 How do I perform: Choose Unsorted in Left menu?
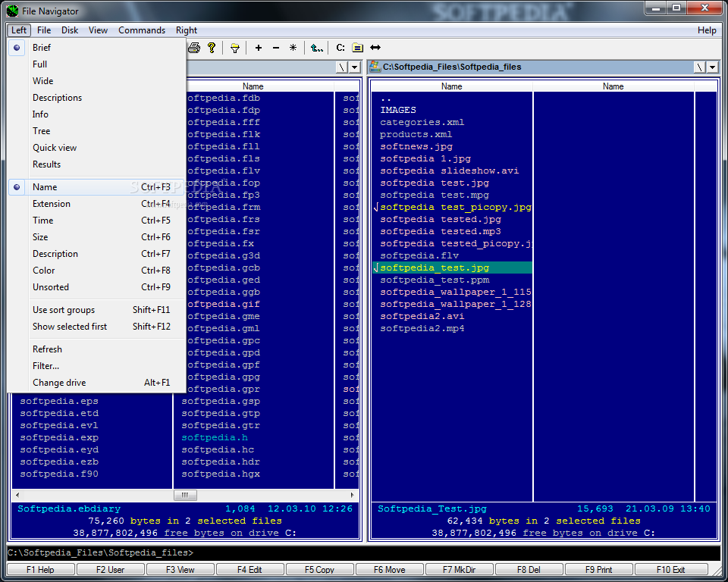(97, 287)
